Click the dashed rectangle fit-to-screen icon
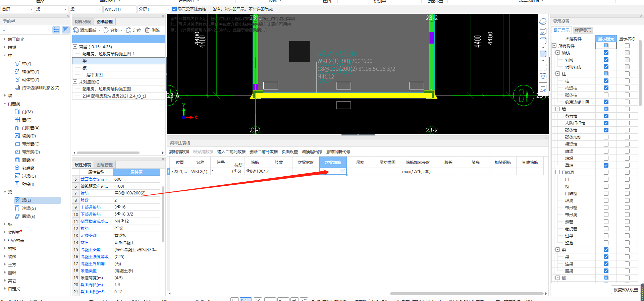This screenshot has height=301, width=644. click(543, 67)
